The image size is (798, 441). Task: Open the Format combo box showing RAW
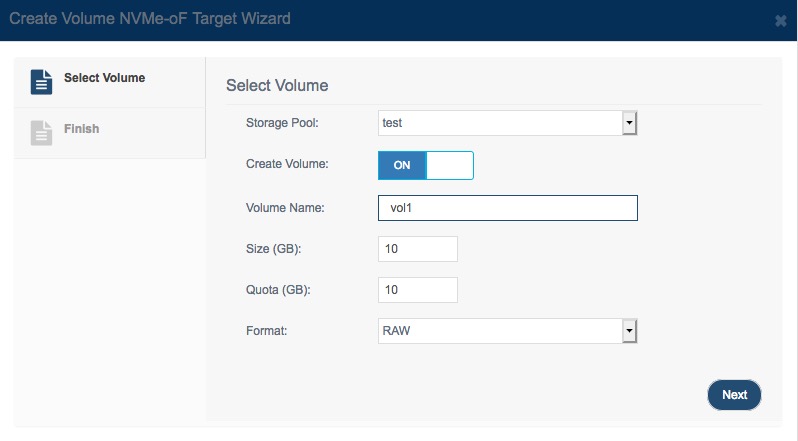507,331
